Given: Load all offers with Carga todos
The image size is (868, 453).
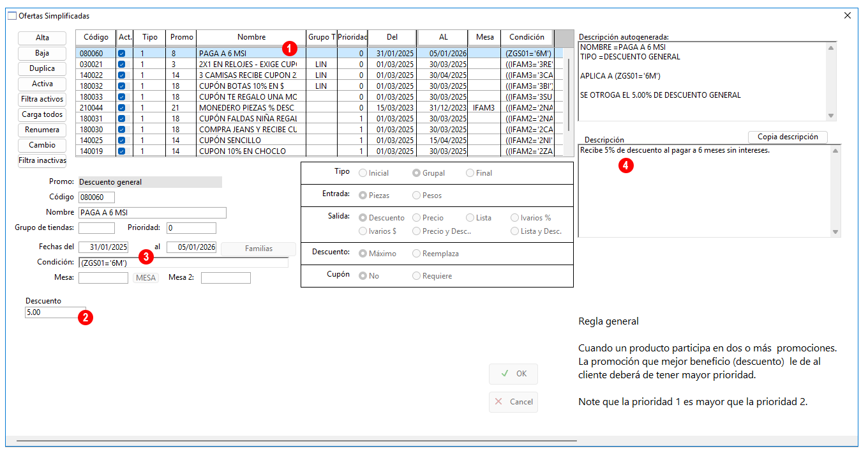Looking at the screenshot, I should (42, 114).
